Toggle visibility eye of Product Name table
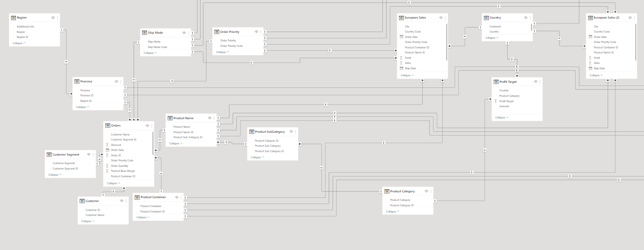Screen dimensions: 644x250 209,118
